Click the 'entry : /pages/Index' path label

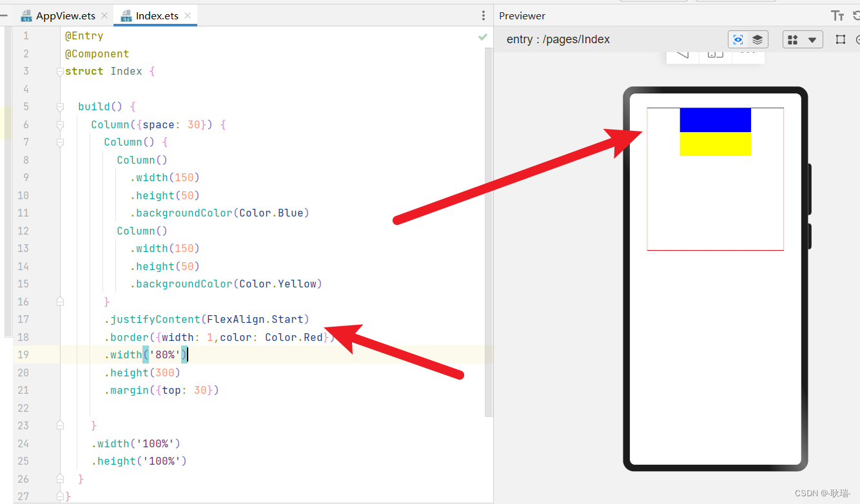pyautogui.click(x=558, y=39)
